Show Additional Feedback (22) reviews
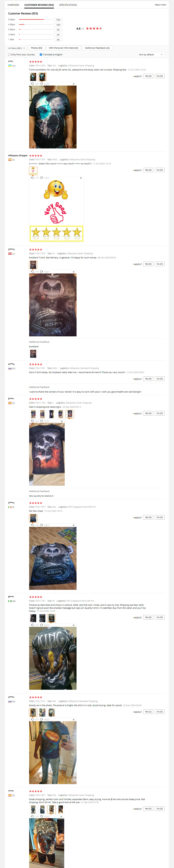The image size is (174, 868). [x=97, y=48]
